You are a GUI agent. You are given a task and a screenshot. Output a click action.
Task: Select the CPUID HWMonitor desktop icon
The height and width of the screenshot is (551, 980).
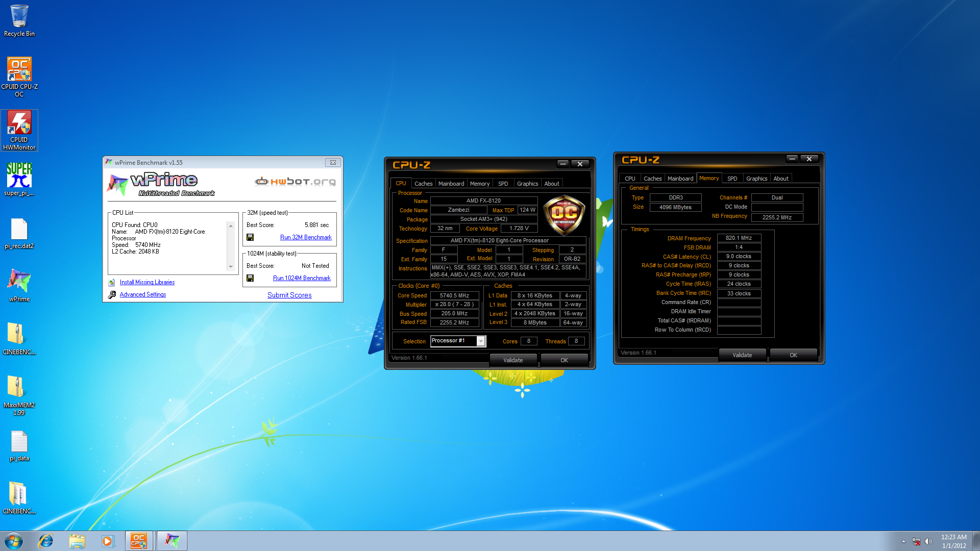pos(19,131)
